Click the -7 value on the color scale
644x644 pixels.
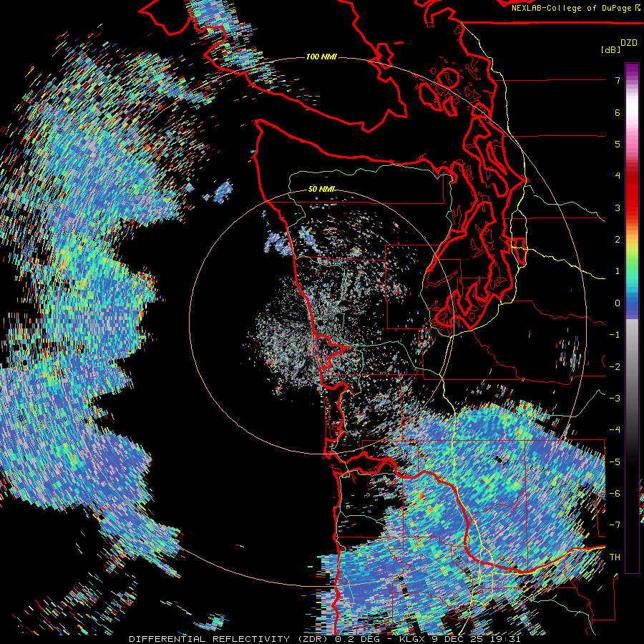615,525
